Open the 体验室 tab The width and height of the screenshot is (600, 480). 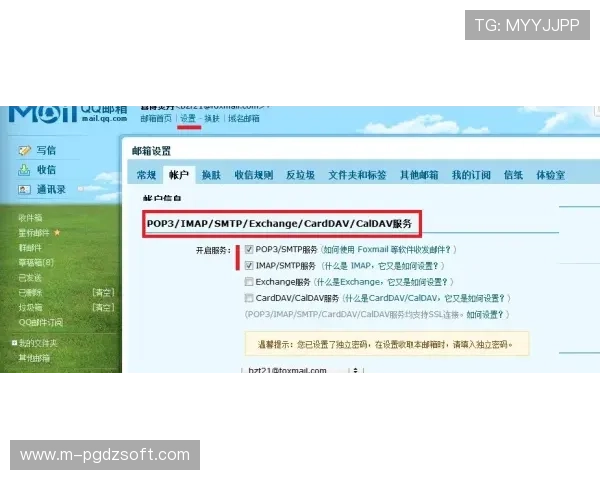point(551,175)
